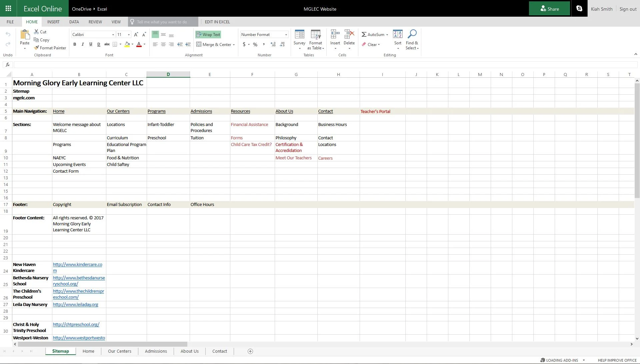Screen dimensions: 640x364
Task: Decrease font size with shrink font icon
Action: [144, 34]
